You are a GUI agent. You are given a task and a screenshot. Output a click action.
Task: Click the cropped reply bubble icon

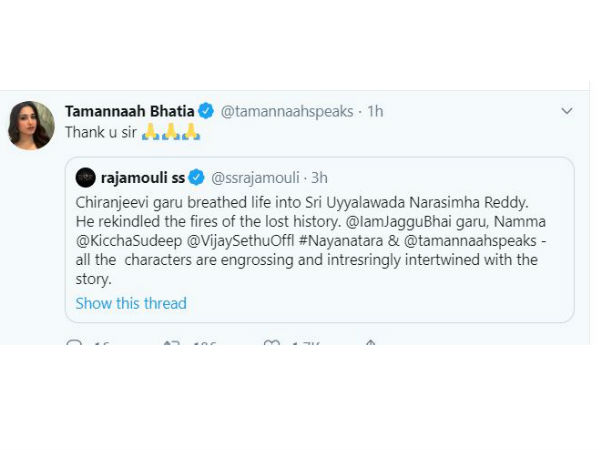(74, 342)
